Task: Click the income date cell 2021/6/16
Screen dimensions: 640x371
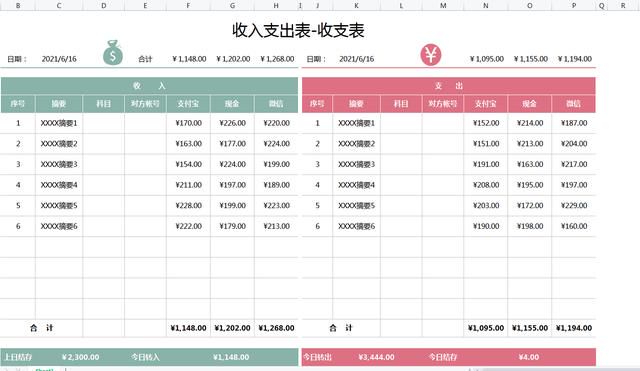Action: 59,59
